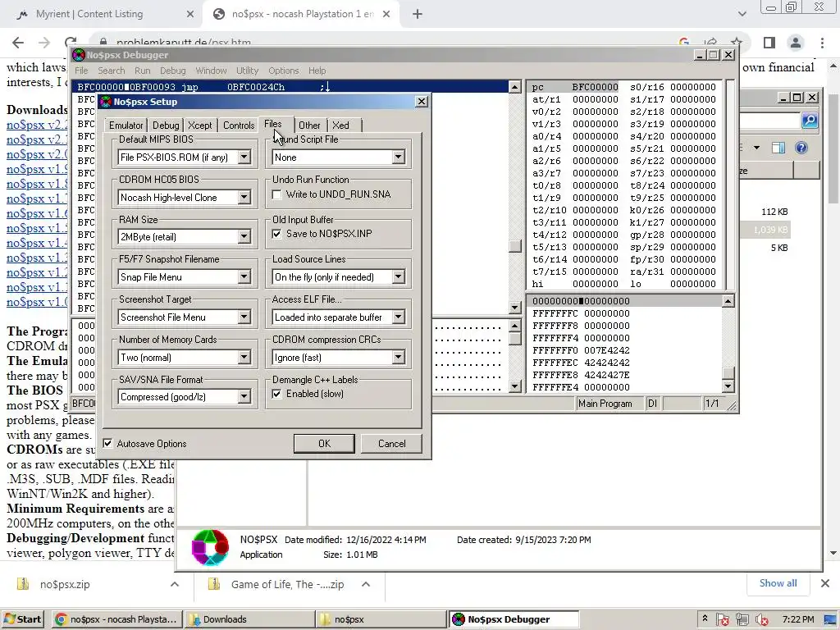Switch to Chrome taskbar button

117,619
